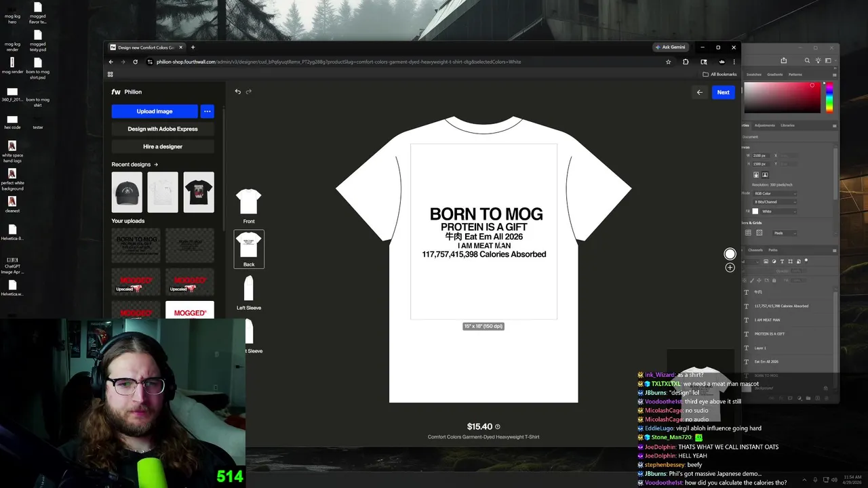
Task: Click the Design new Comfort Colors browser tab
Action: click(x=146, y=47)
